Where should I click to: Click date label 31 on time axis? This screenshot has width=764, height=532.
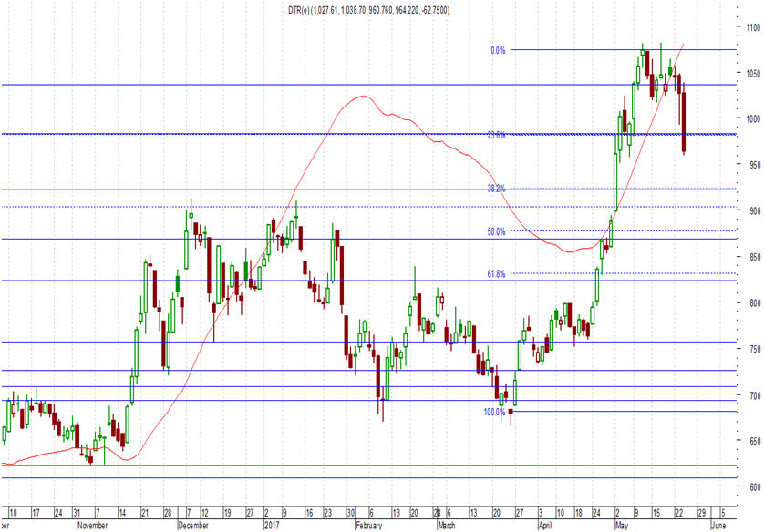[77, 513]
